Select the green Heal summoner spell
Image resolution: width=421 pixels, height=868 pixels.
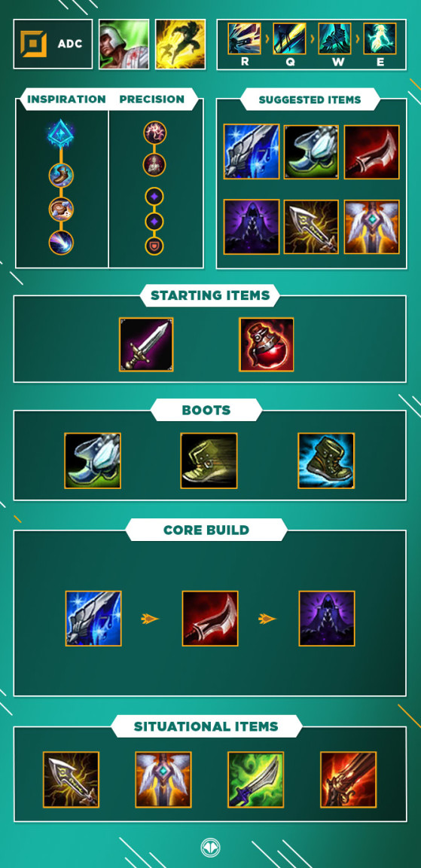[124, 44]
